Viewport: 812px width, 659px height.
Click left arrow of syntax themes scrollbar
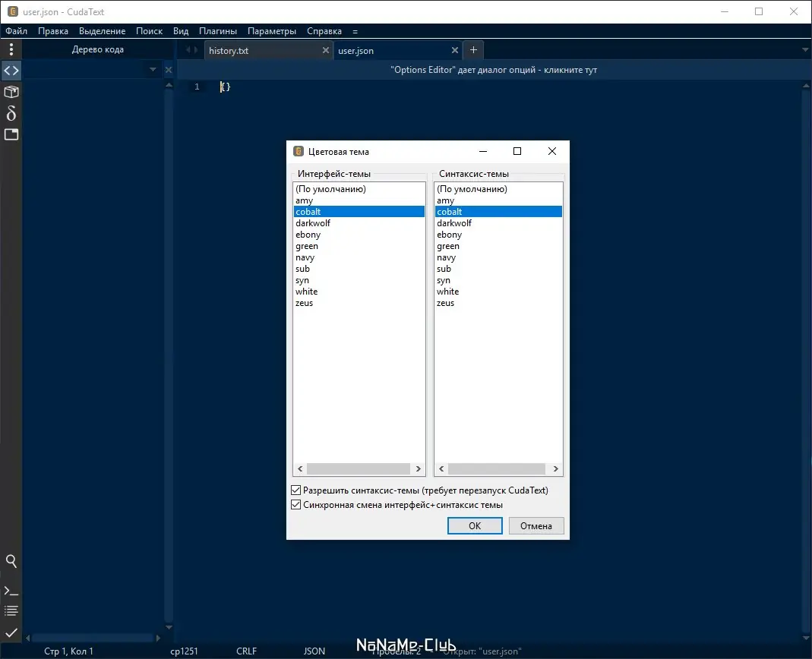coord(441,469)
